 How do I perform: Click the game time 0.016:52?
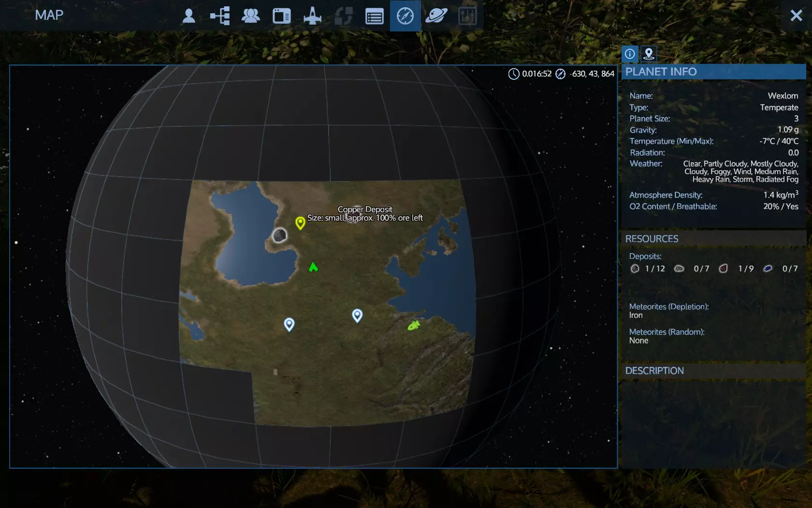coord(536,74)
